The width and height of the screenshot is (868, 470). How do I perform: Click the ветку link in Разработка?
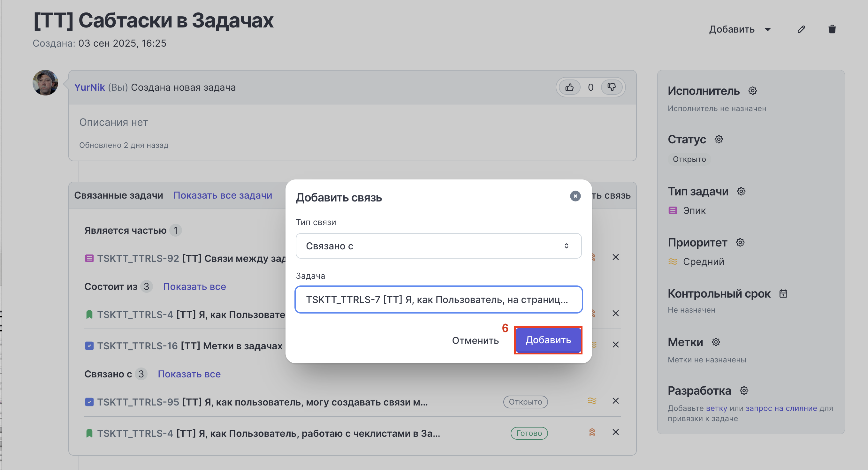point(716,408)
